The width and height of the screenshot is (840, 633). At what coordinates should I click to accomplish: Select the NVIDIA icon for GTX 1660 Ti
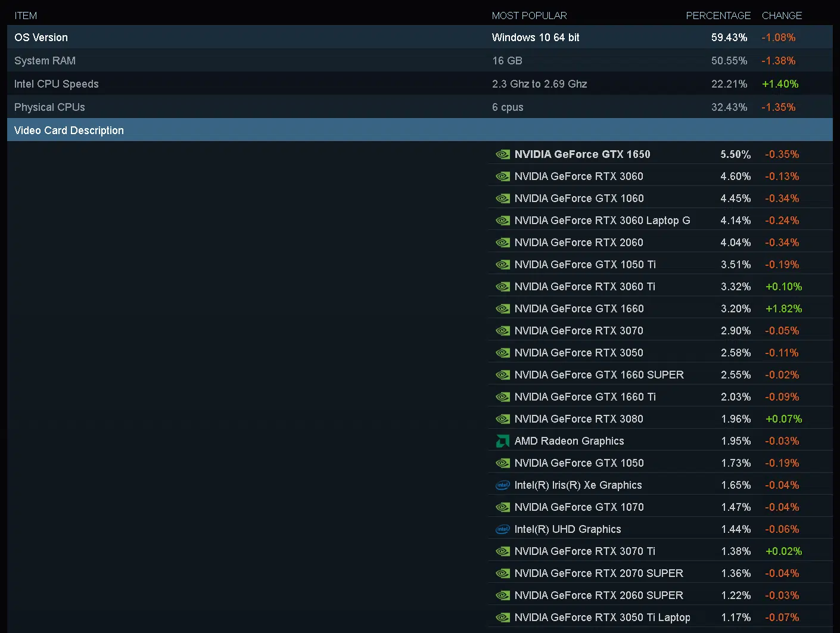503,397
